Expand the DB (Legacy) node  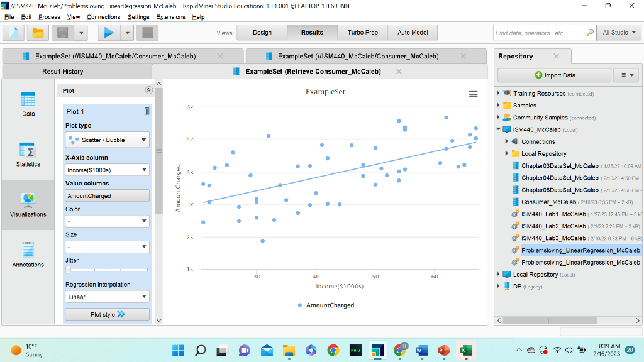(498, 286)
